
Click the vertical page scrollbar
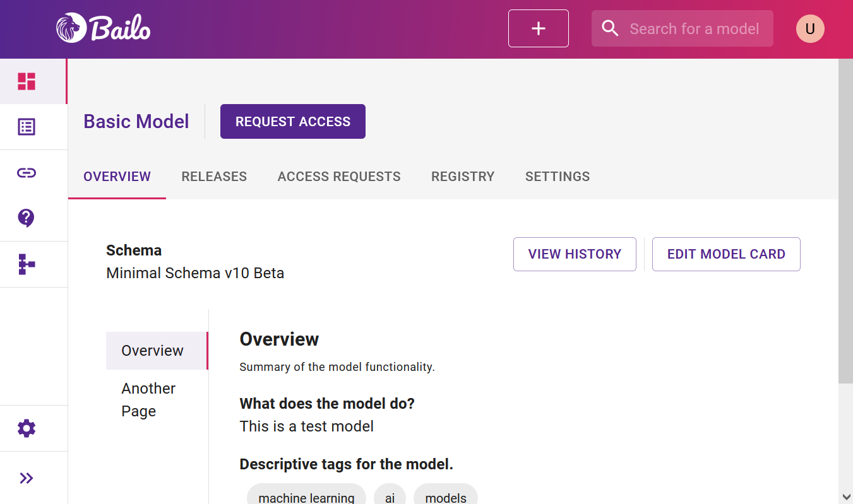pos(845,221)
